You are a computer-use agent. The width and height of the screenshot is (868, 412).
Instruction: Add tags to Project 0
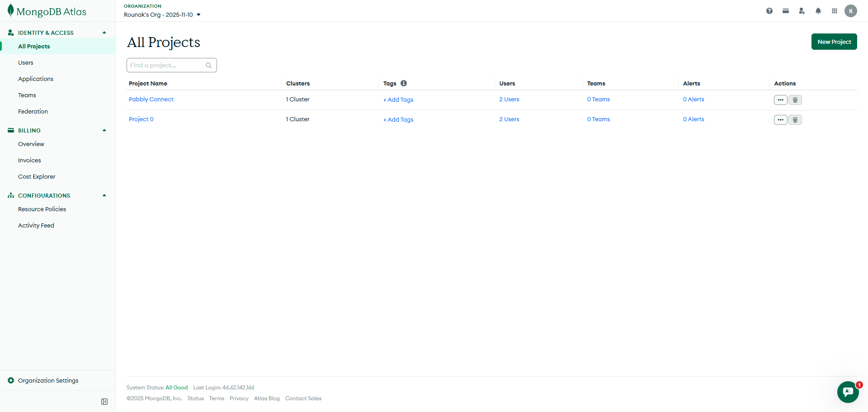pos(398,120)
